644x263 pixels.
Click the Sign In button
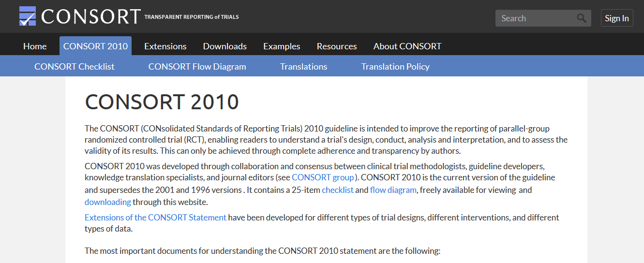tap(617, 18)
